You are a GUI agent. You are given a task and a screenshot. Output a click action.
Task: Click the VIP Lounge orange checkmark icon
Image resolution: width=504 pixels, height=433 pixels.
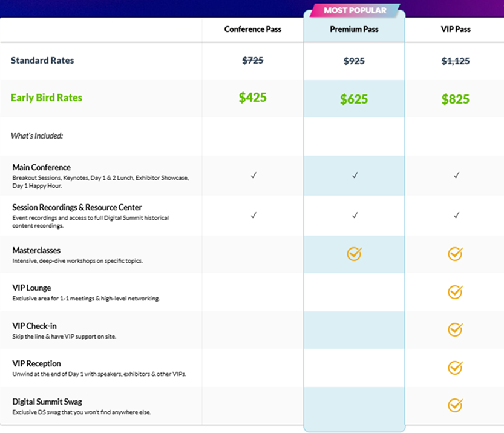455,292
